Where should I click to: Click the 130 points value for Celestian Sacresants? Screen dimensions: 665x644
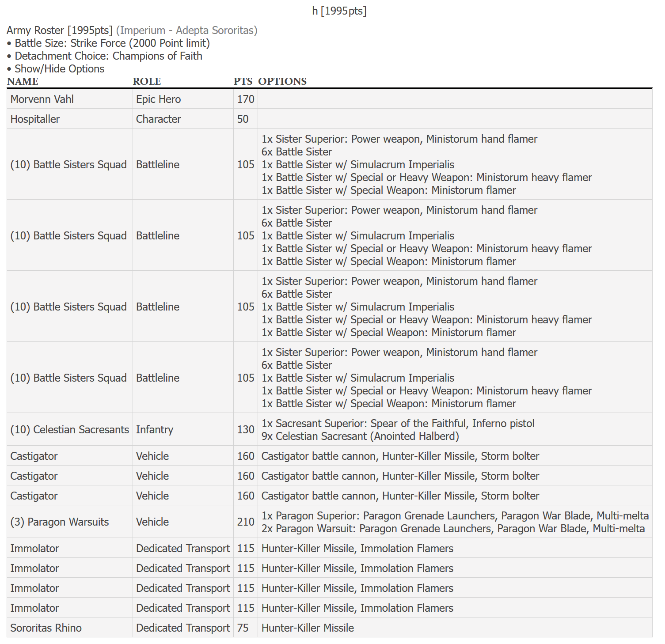(x=246, y=430)
